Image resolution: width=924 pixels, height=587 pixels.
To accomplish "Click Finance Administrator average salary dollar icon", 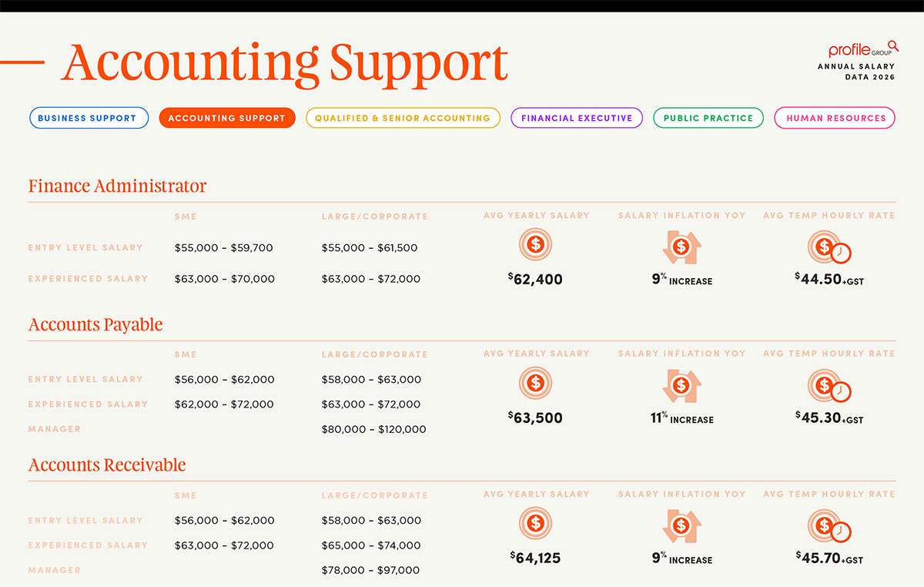I will click(536, 246).
